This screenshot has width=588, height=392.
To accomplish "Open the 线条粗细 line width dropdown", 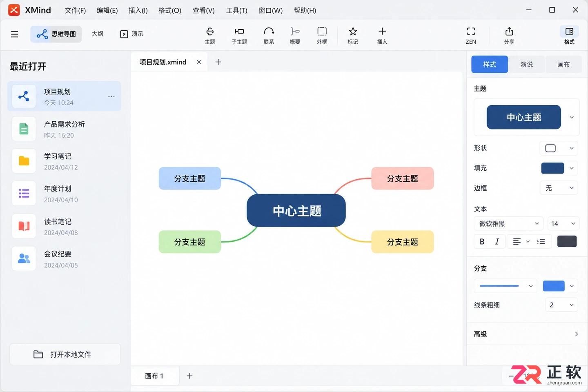I will tap(561, 305).
